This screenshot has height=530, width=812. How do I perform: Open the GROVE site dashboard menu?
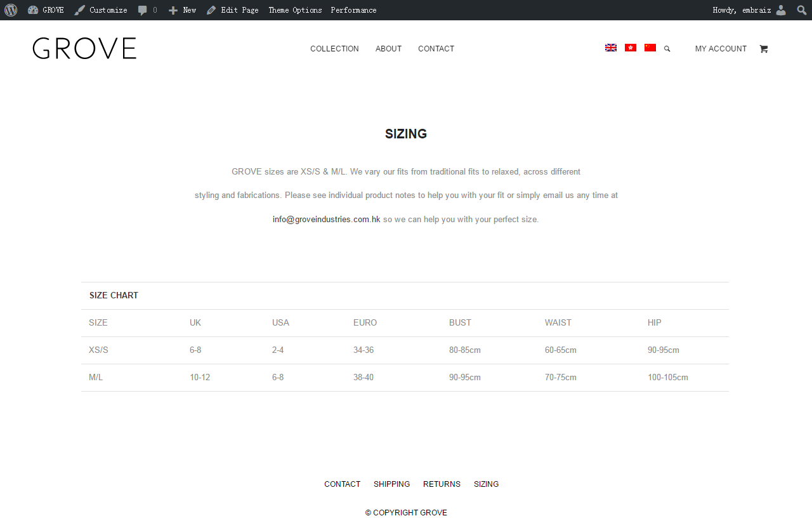[46, 10]
